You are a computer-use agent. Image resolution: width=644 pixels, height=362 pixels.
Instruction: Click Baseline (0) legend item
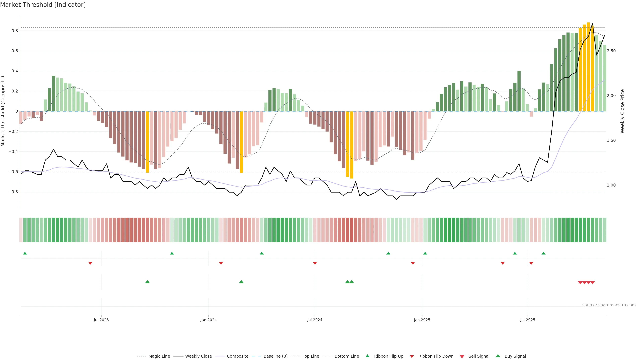(x=275, y=356)
